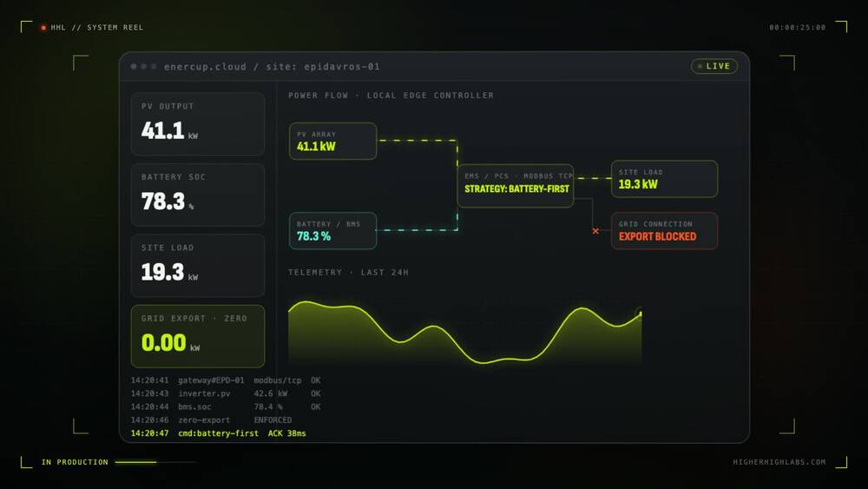This screenshot has height=489, width=868.
Task: Select log row 14:20:43 inverter.pv
Action: (x=226, y=393)
